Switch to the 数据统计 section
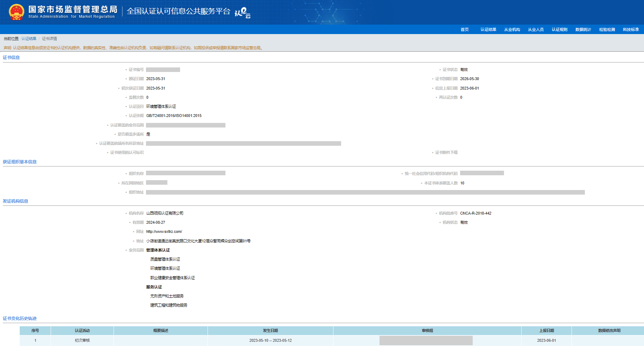The image size is (644, 347). pyautogui.click(x=583, y=30)
